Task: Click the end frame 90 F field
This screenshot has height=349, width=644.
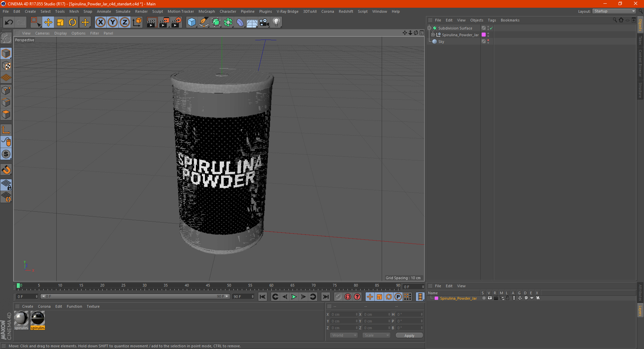Action: (x=243, y=297)
